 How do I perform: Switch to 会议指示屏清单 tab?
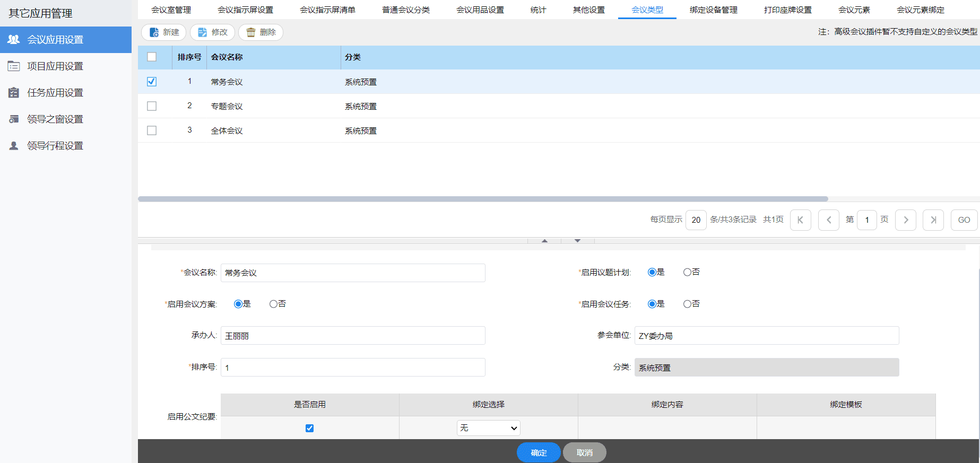pos(327,10)
